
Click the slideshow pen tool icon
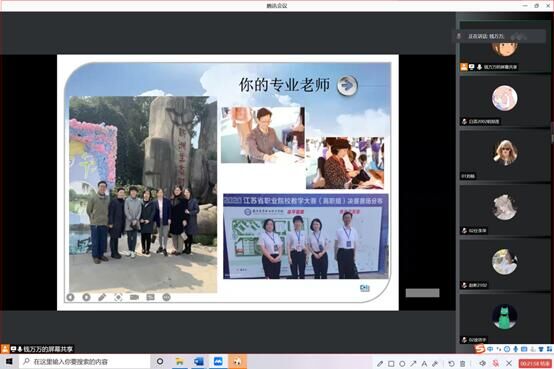(x=102, y=297)
